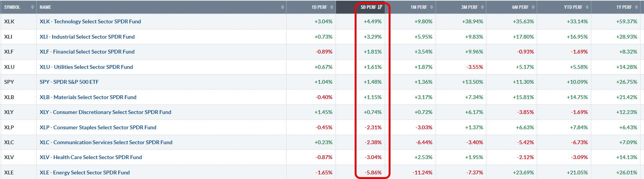
Task: Open SPY SPDR S&P 500 ETF link
Action: 69,82
